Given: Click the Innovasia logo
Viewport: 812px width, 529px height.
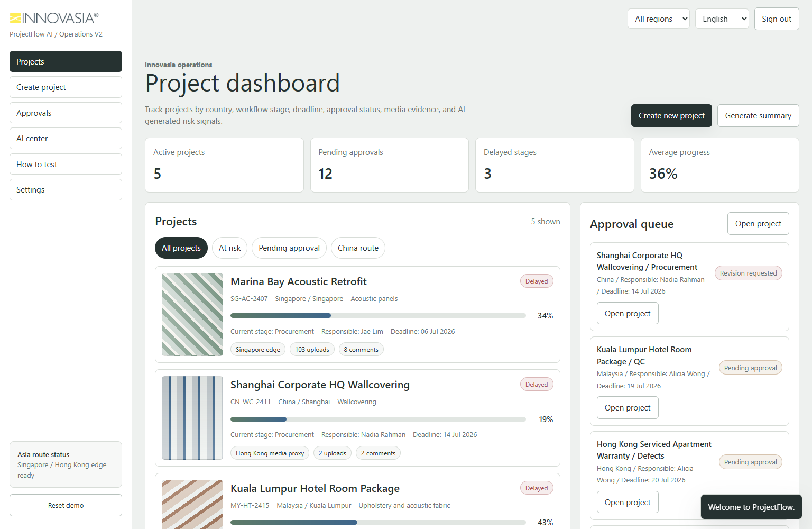Looking at the screenshot, I should (54, 18).
